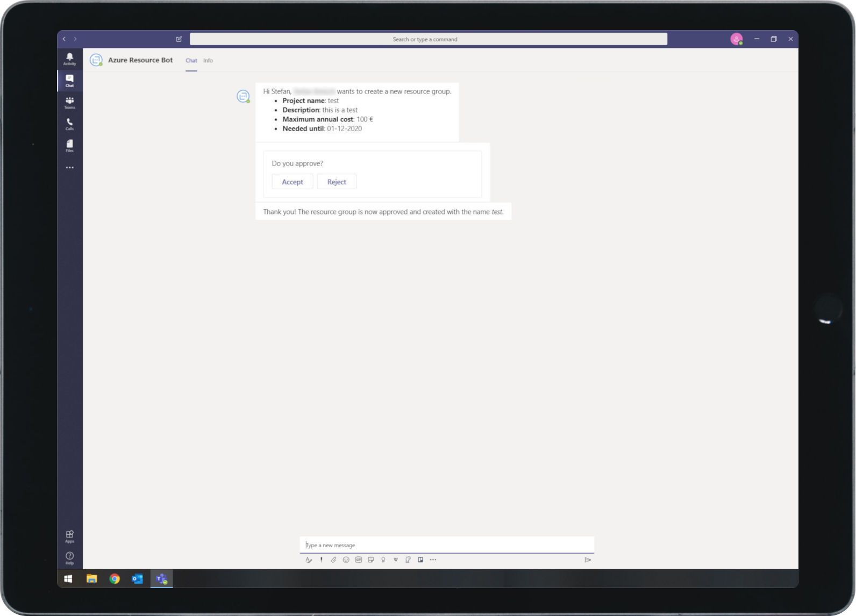Open the profile avatar menu
Image resolution: width=856 pixels, height=616 pixels.
pyautogui.click(x=736, y=39)
